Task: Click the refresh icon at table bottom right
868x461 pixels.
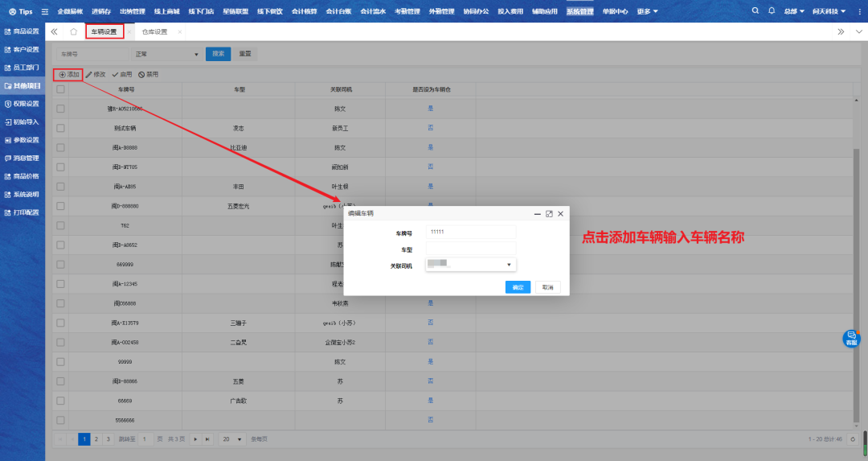Action: (x=853, y=439)
